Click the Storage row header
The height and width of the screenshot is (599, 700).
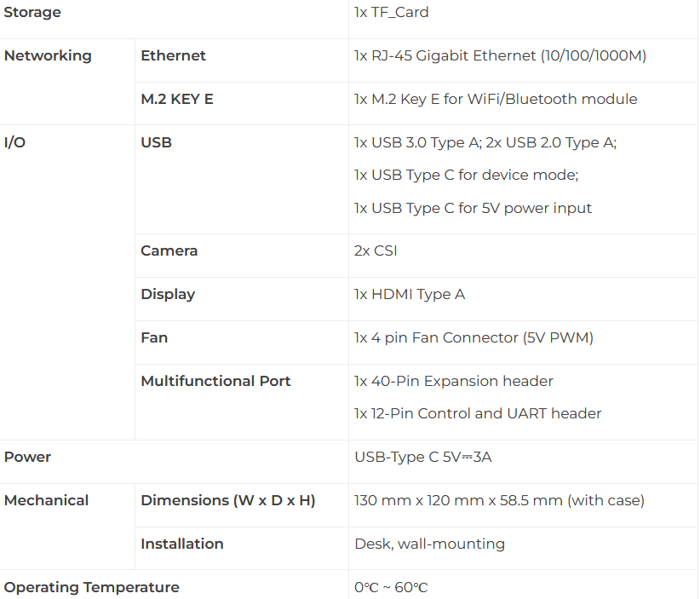coord(32,12)
